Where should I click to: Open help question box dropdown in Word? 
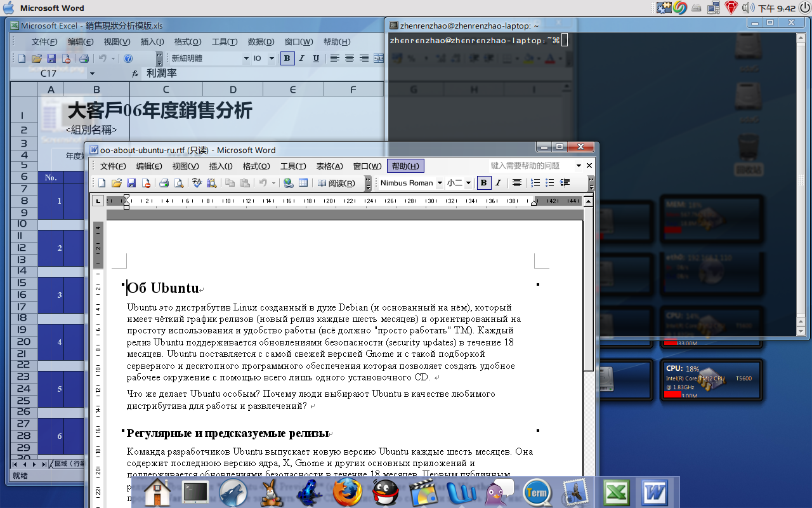point(579,166)
